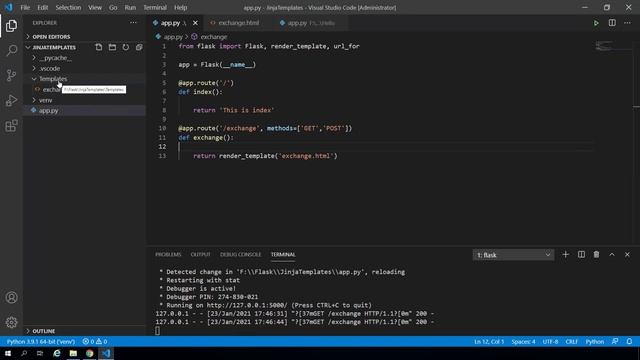Change indentation via Spaces: 4
The width and height of the screenshot is (640, 360).
[x=523, y=341]
